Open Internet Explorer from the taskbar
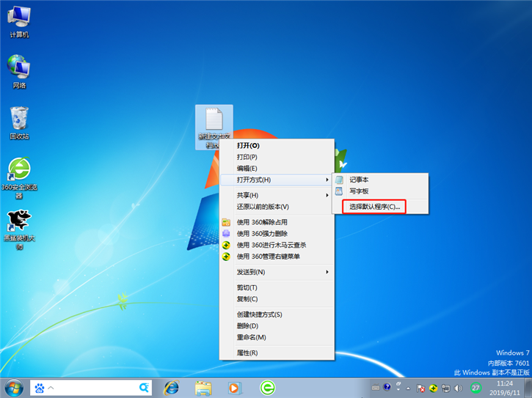Viewport: 532px width, 398px height. click(171, 387)
